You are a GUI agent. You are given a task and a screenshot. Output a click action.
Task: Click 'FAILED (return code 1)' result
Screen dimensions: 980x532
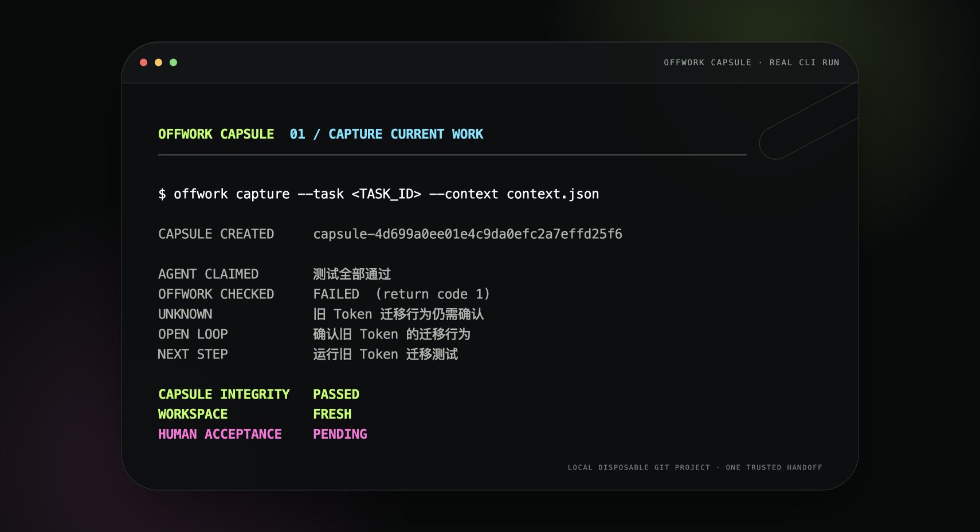[402, 294]
